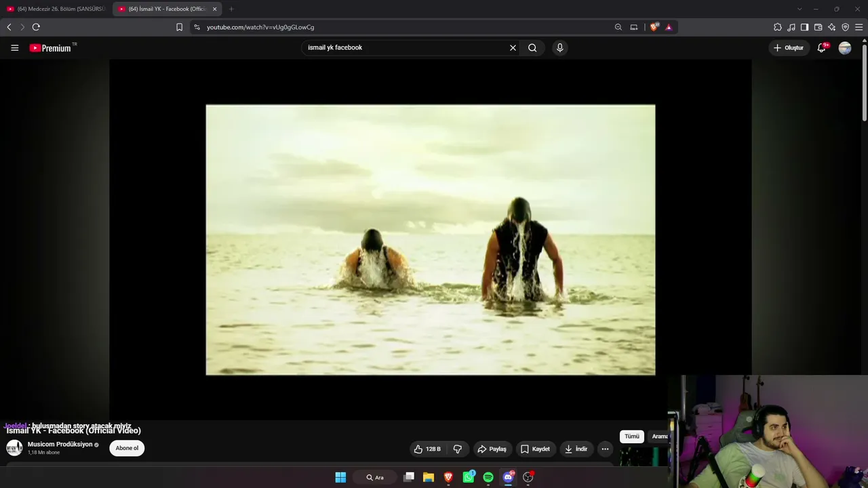
Task: Switch to the Medcezir 26. Bölüm tab
Action: pyautogui.click(x=56, y=9)
